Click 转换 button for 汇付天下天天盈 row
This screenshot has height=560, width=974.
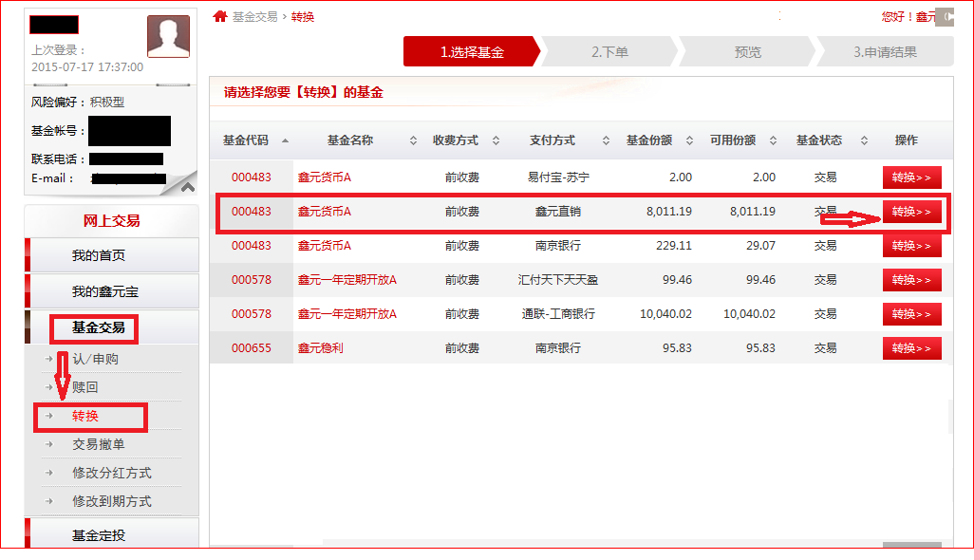pos(912,280)
